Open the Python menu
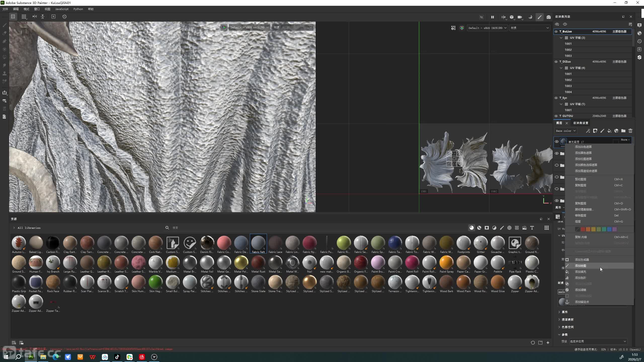Screen dimensions: 644x362 click(78, 9)
